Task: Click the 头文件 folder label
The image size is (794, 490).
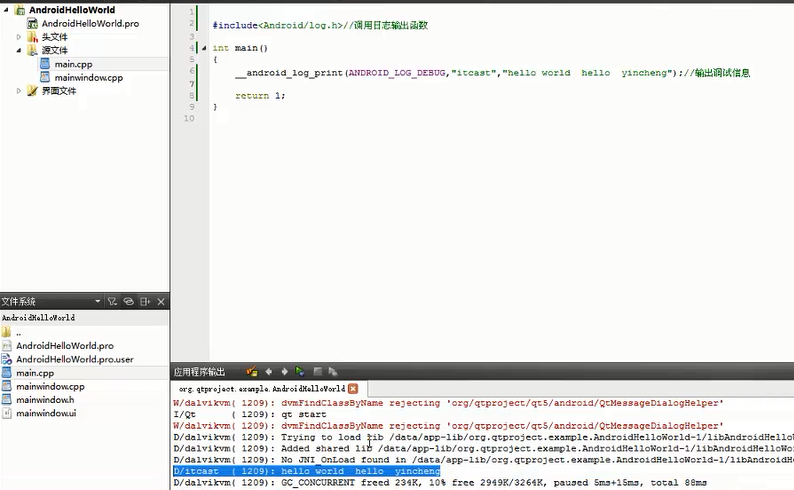Action: 54,37
